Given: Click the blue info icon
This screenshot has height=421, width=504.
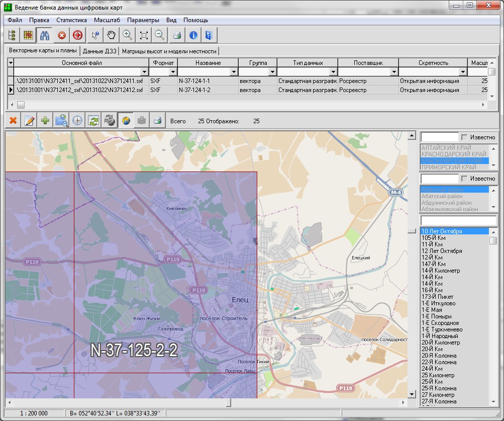Looking at the screenshot, I should pos(193,35).
